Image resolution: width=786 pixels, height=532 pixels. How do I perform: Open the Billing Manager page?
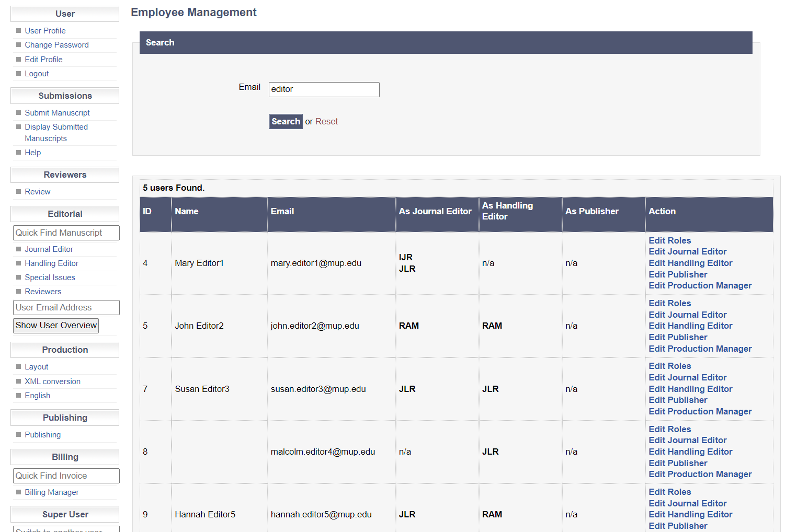point(51,492)
